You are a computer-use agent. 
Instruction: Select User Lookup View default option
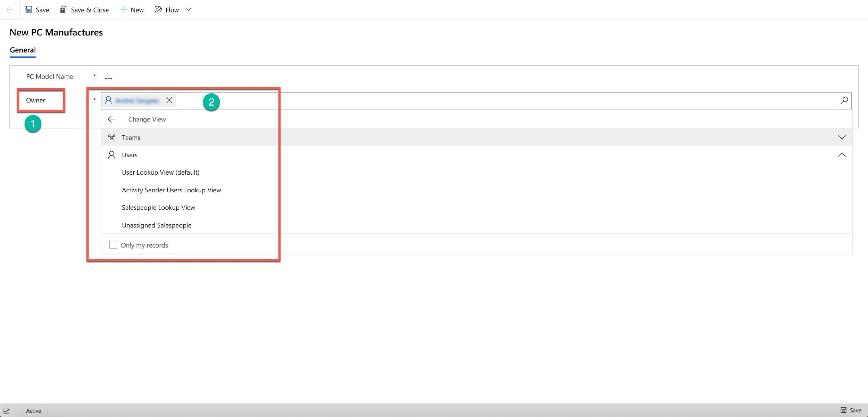coord(160,172)
